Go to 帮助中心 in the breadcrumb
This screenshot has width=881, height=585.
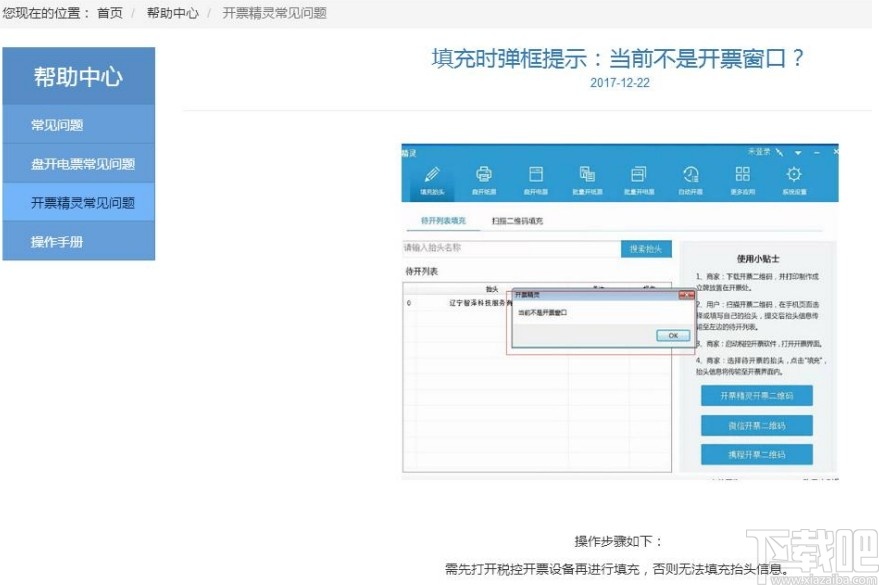pyautogui.click(x=172, y=13)
